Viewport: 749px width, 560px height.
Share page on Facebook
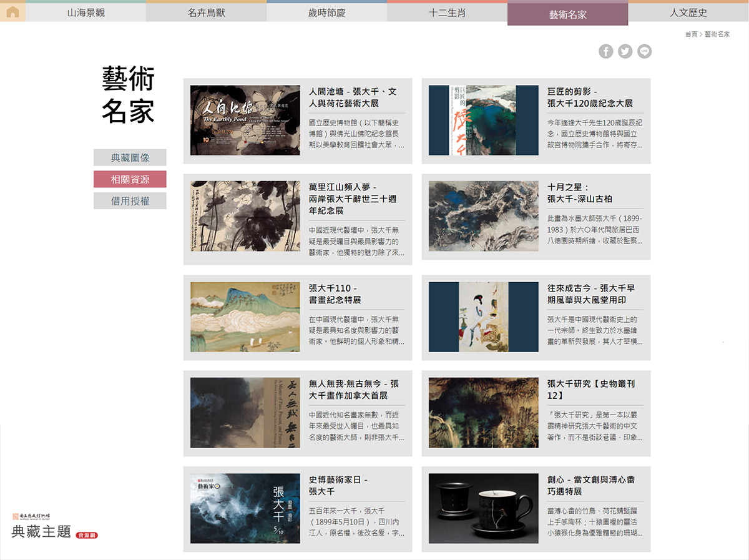pos(606,51)
